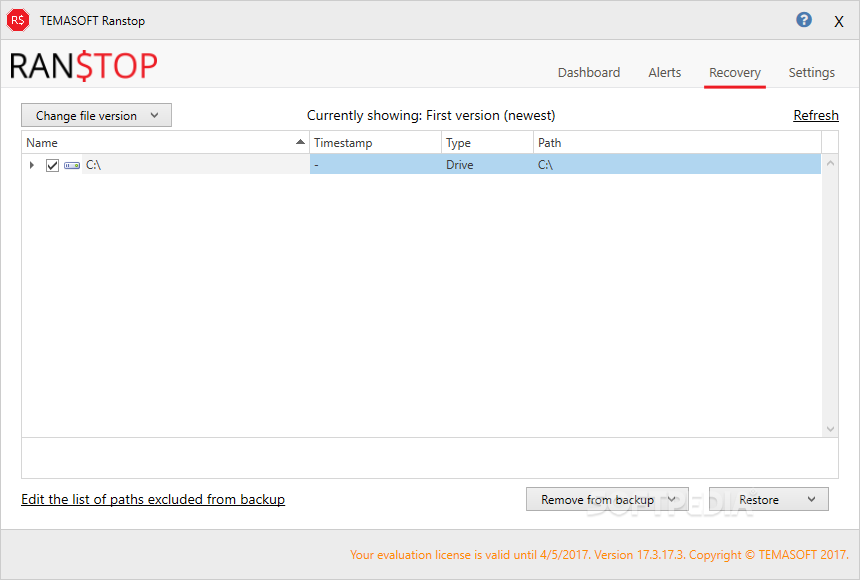The width and height of the screenshot is (860, 580).
Task: Expand the C:\ drive tree node
Action: [32, 165]
